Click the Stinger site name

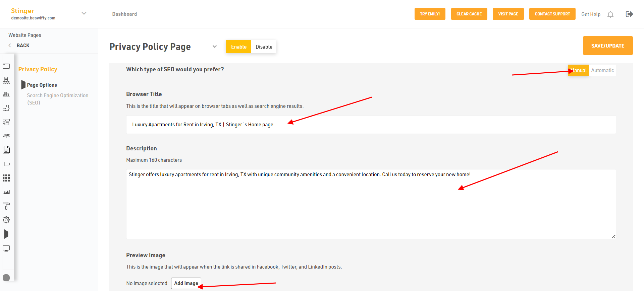pyautogui.click(x=22, y=11)
